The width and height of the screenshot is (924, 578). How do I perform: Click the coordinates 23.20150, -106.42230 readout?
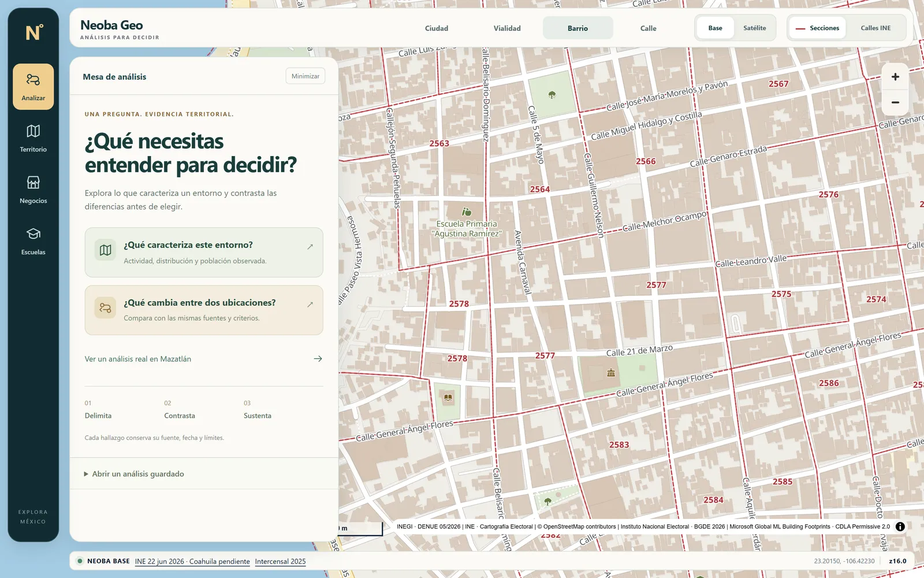(x=844, y=561)
